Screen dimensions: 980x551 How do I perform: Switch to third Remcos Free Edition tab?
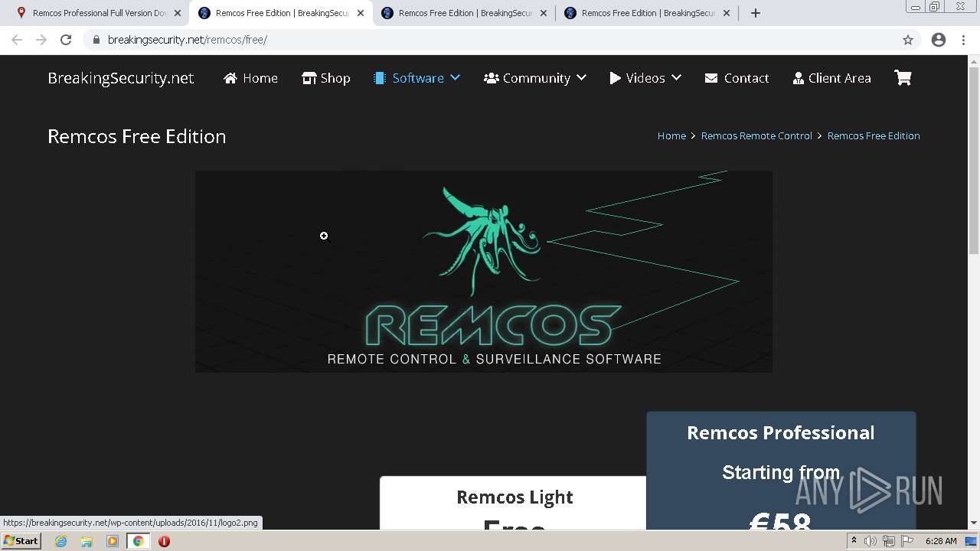point(463,13)
